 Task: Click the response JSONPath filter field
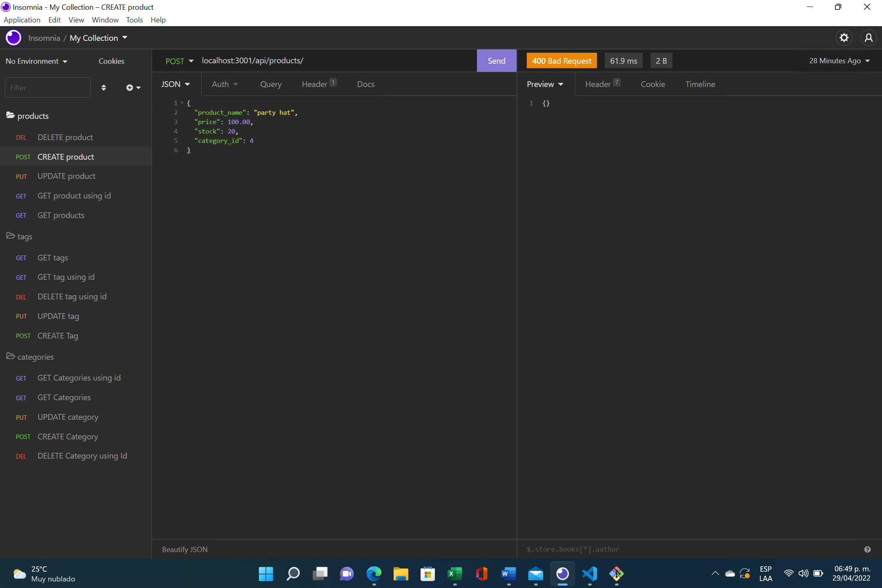pos(690,550)
